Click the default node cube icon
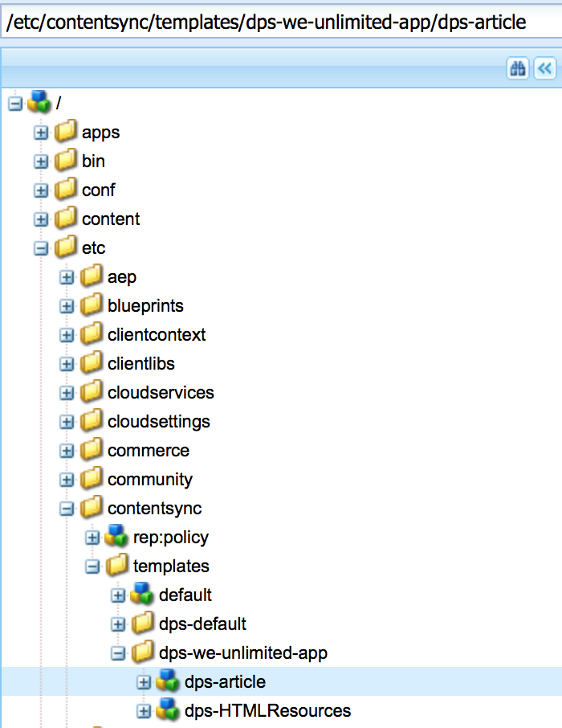562x728 pixels. coord(142,593)
